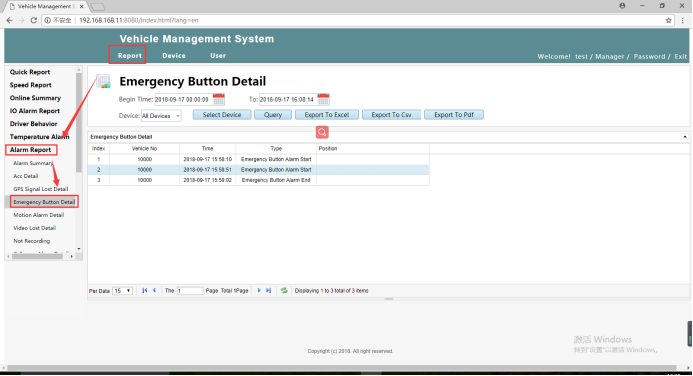Select GPS Signal Lost Detail sub-item

41,189
